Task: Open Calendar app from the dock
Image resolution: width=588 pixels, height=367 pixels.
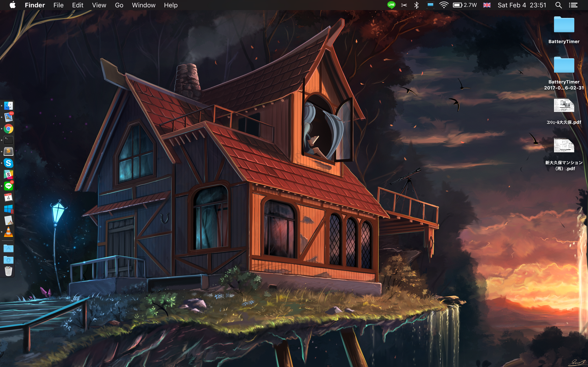Action: pyautogui.click(x=8, y=197)
